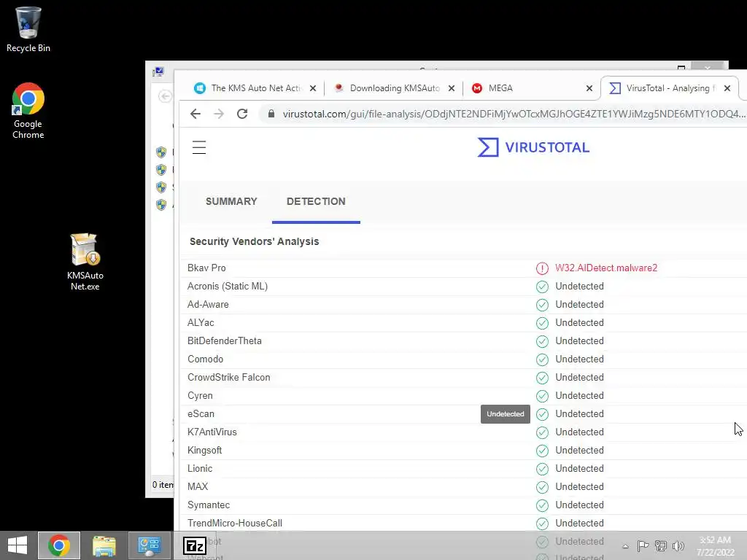747x560 pixels.
Task: Reload the VirusTotal page
Action: [x=242, y=114]
